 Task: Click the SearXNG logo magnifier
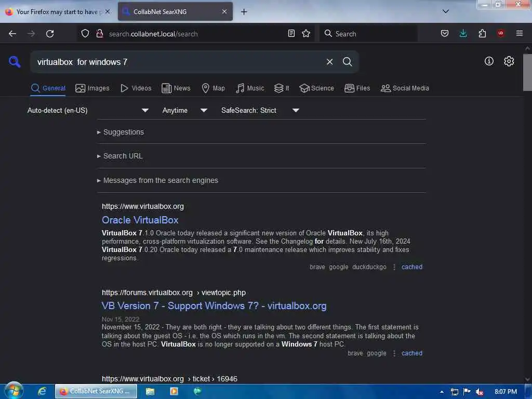15,62
